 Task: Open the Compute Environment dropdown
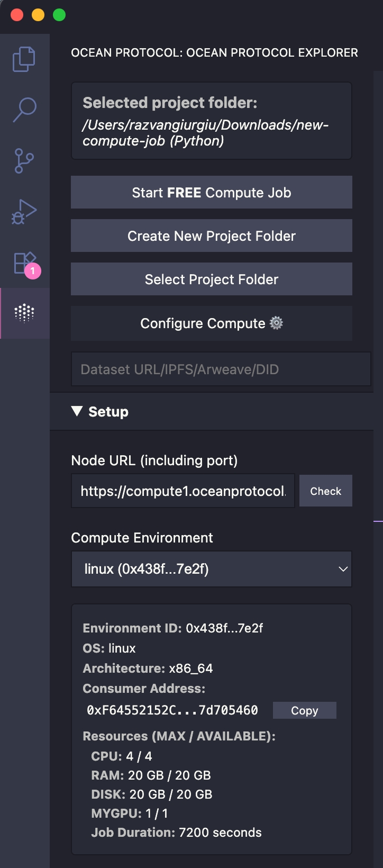[x=211, y=569]
